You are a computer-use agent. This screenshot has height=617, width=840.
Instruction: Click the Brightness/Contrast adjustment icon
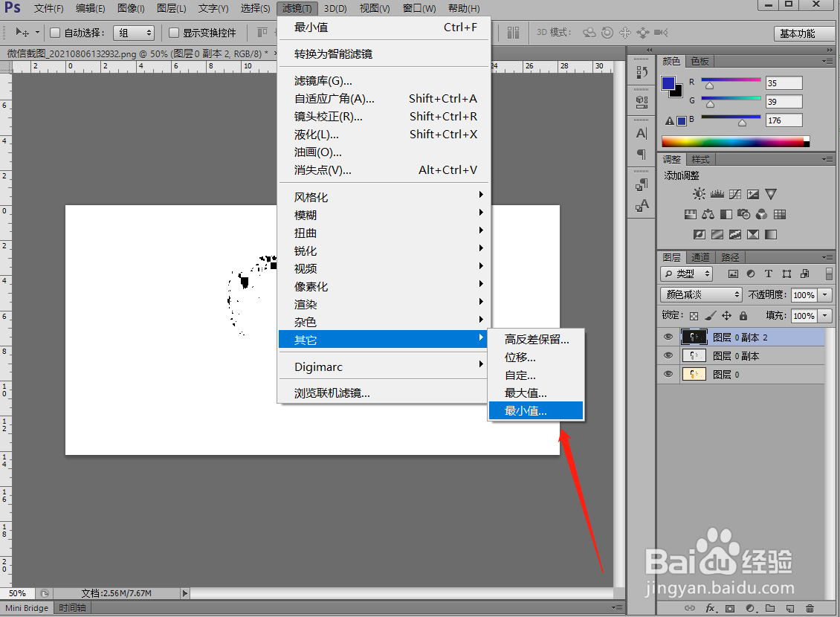[x=699, y=194]
